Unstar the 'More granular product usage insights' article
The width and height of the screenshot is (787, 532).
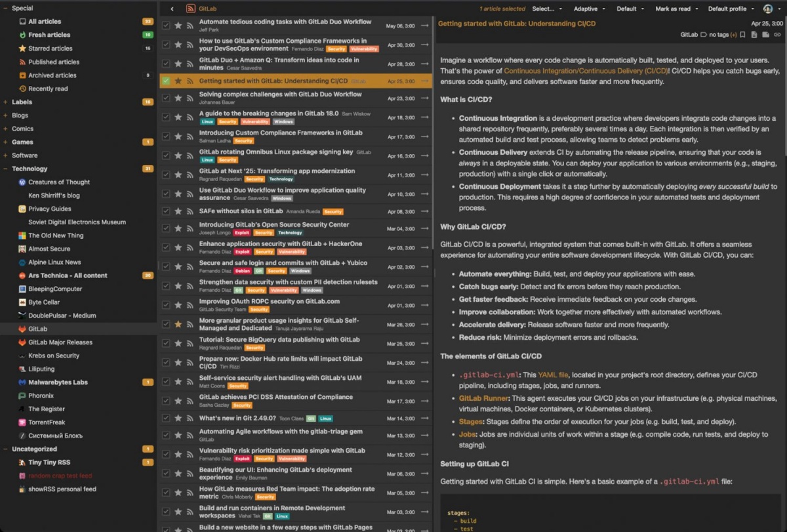(178, 324)
